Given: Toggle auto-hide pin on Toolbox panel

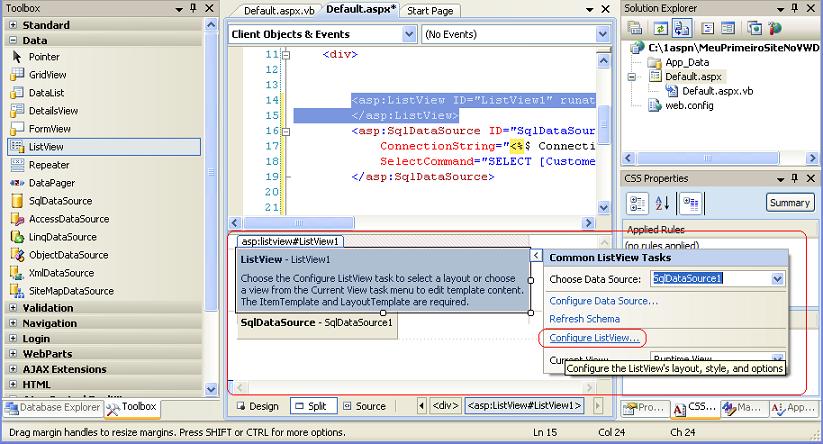Looking at the screenshot, I should point(195,8).
